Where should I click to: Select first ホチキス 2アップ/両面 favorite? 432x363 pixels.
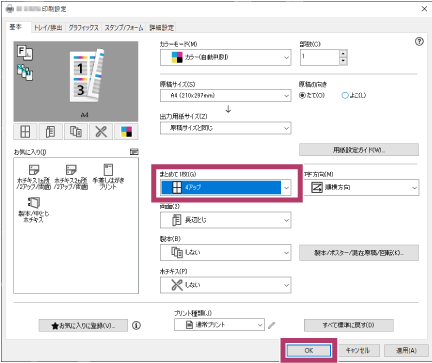33,177
